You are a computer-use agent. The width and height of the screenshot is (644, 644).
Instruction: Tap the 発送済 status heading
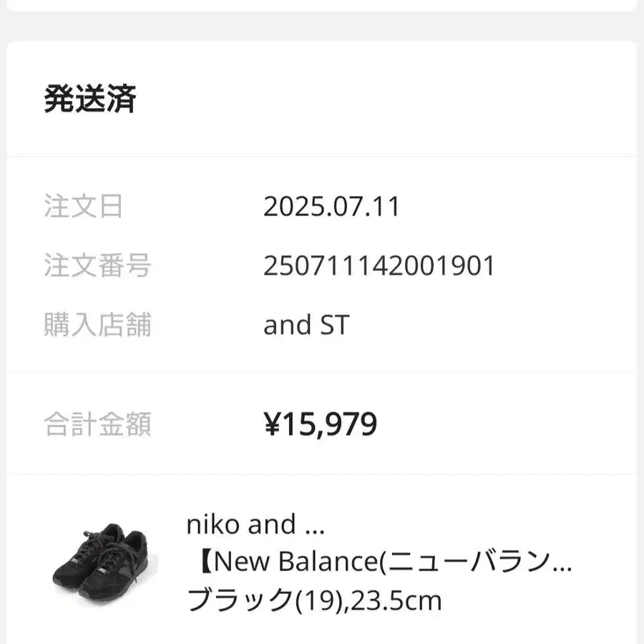[x=90, y=99]
